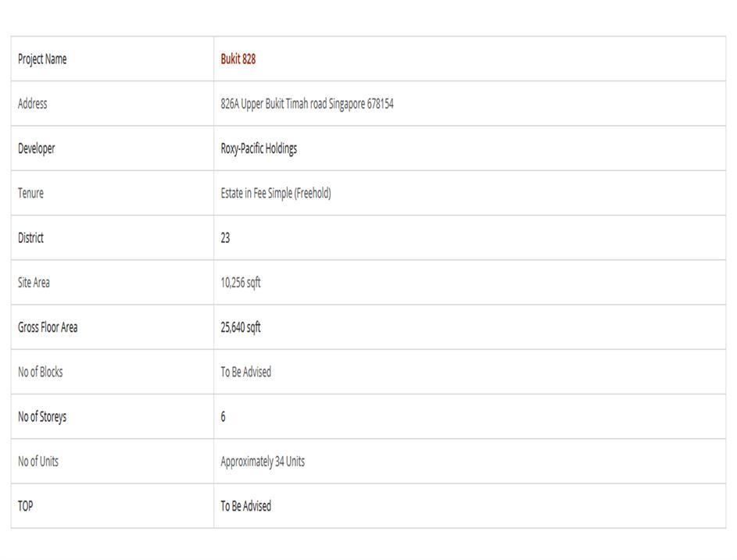The height and width of the screenshot is (560, 737).
Task: Click the Estate in Fee Simple (Freehold) text
Action: pyautogui.click(x=275, y=194)
